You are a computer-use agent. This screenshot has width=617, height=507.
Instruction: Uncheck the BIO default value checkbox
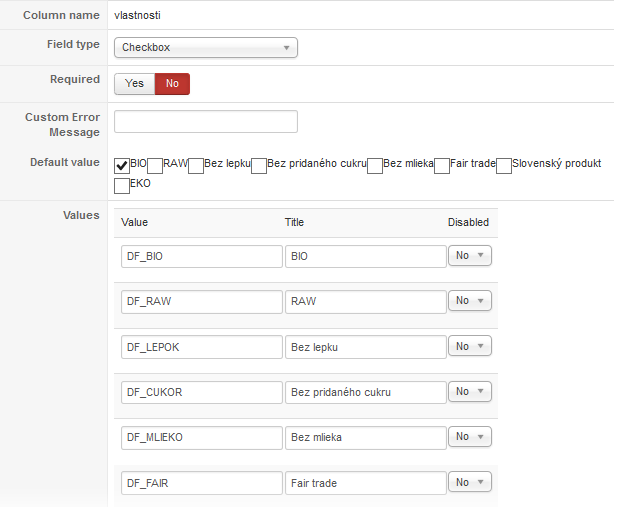(x=122, y=165)
